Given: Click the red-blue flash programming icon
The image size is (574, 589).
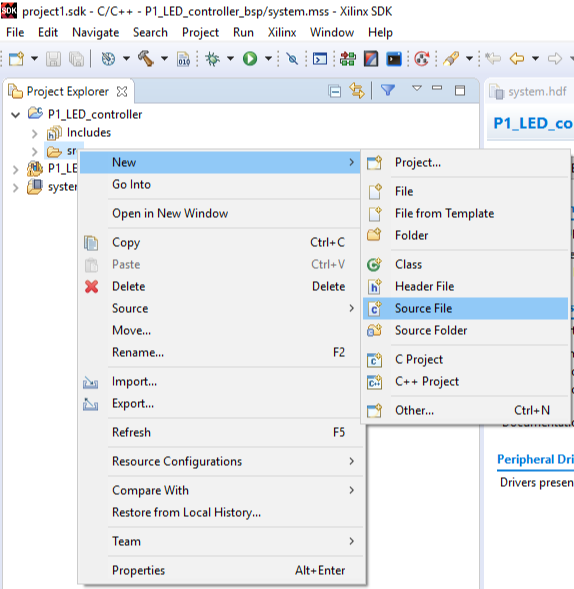Looking at the screenshot, I should pyautogui.click(x=371, y=59).
